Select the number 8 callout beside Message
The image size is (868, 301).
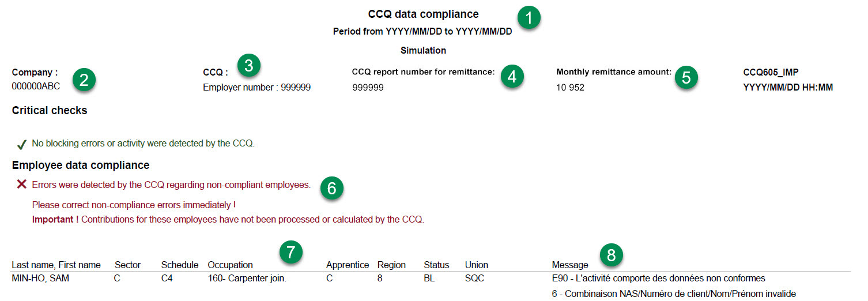[x=612, y=254]
